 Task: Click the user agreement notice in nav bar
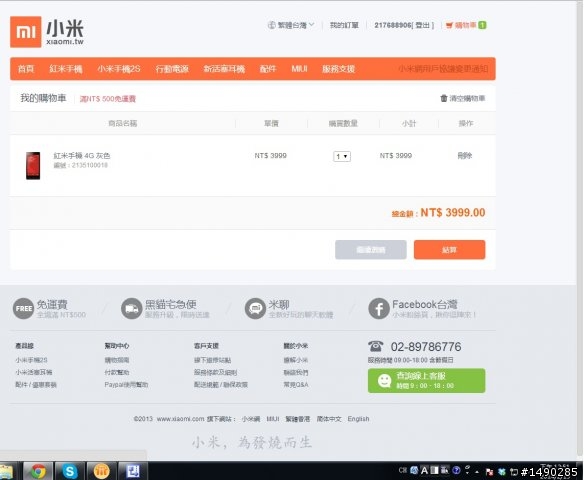click(x=443, y=69)
